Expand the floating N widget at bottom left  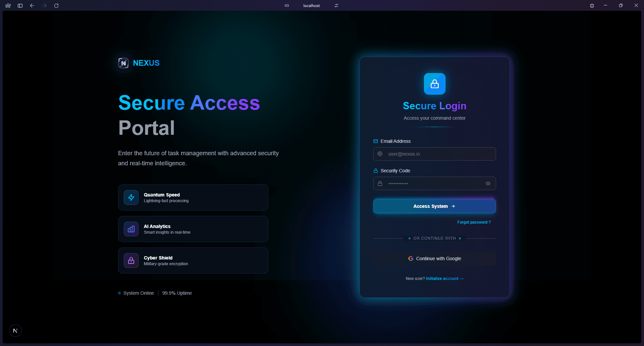click(15, 331)
